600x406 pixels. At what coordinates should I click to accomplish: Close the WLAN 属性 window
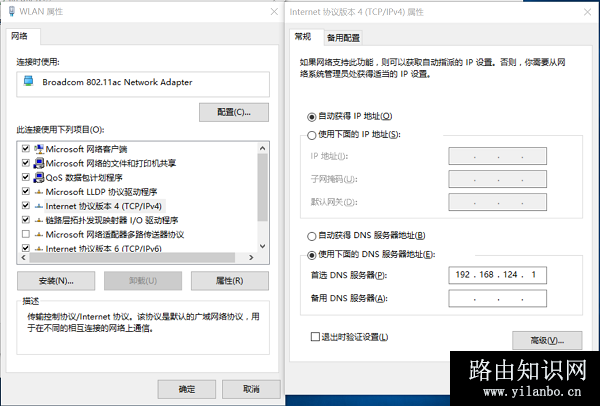coord(274,12)
